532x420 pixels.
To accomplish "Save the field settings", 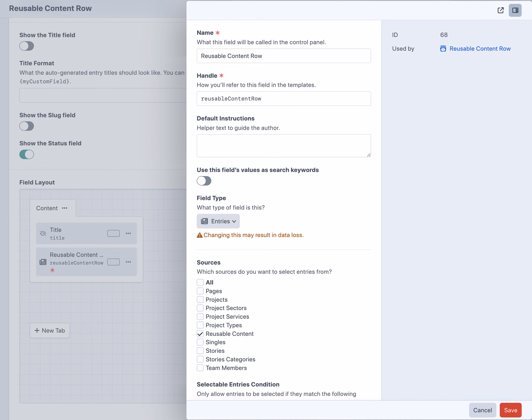I will (x=511, y=410).
